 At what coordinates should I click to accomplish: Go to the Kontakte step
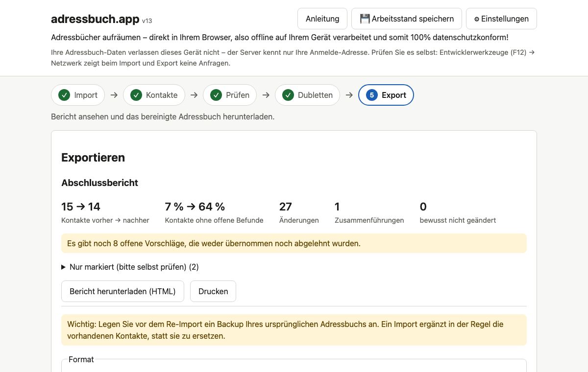pyautogui.click(x=154, y=95)
